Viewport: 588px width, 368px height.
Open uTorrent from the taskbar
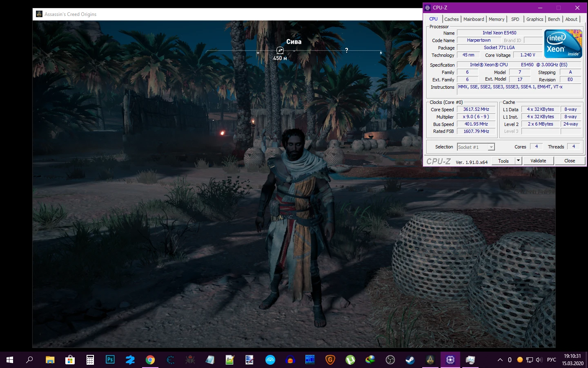click(x=350, y=360)
